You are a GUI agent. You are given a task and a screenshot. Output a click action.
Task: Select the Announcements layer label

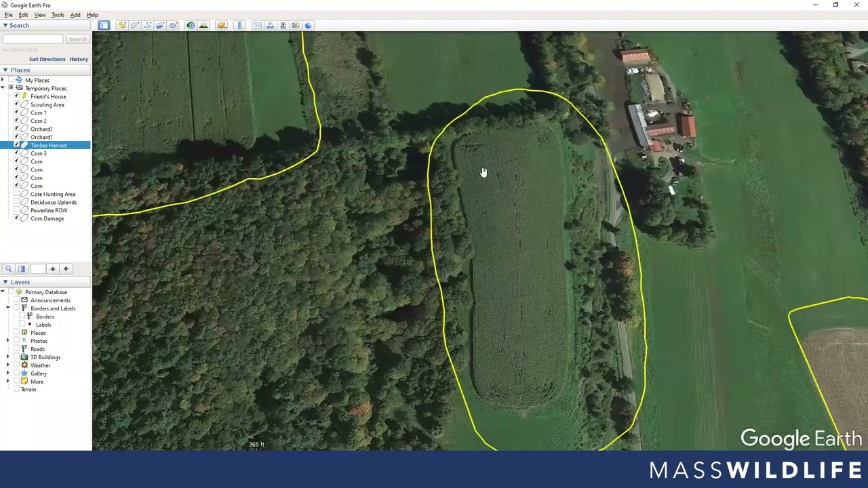click(50, 300)
